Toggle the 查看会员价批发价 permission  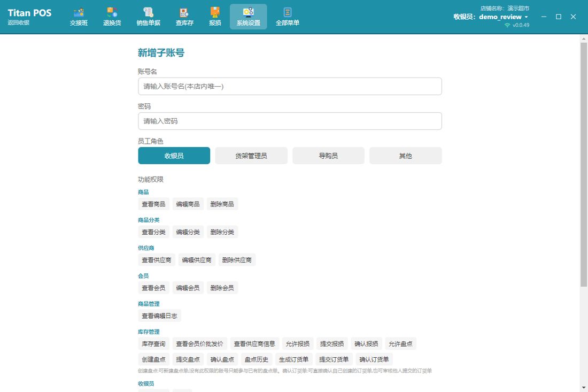(x=199, y=344)
